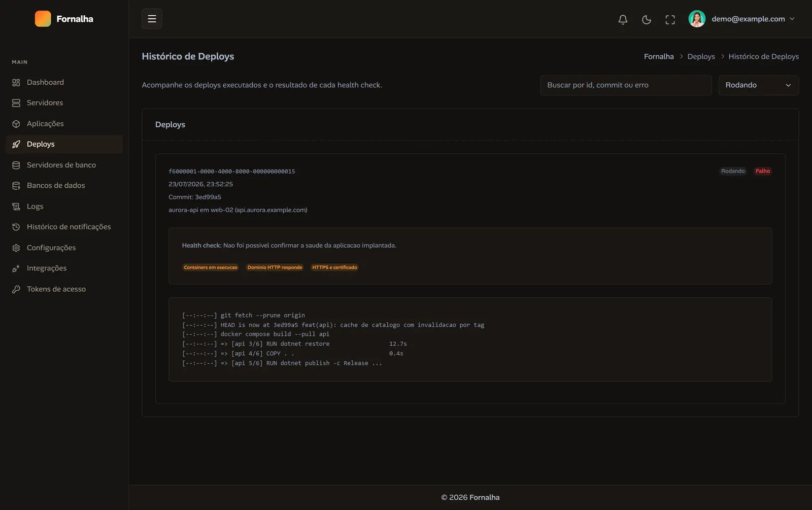Click the HEAD is now at 3ed99a5 log line
The image size is (812, 510).
(333, 325)
